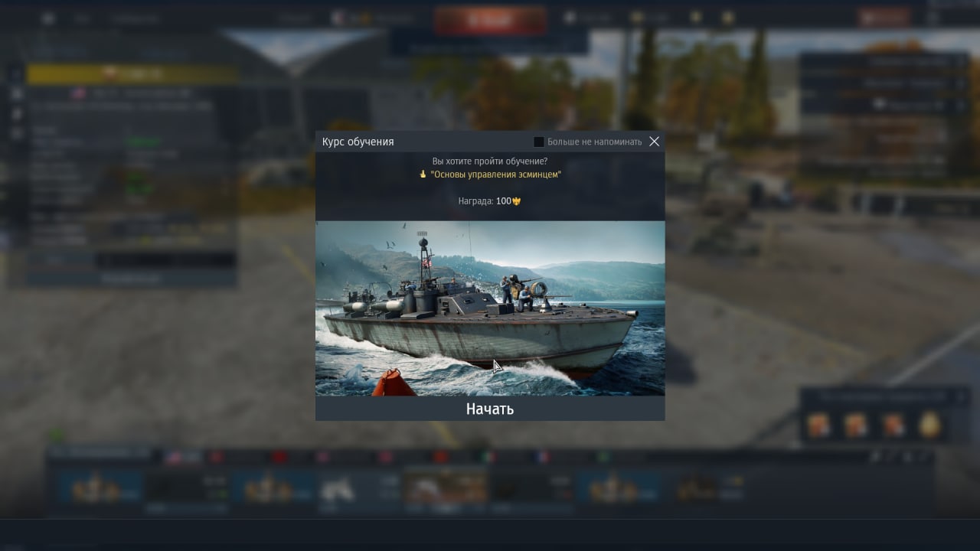Select the 'Основы управления эсминцем' tutorial title
Screen dimensions: 980x551
click(495, 174)
